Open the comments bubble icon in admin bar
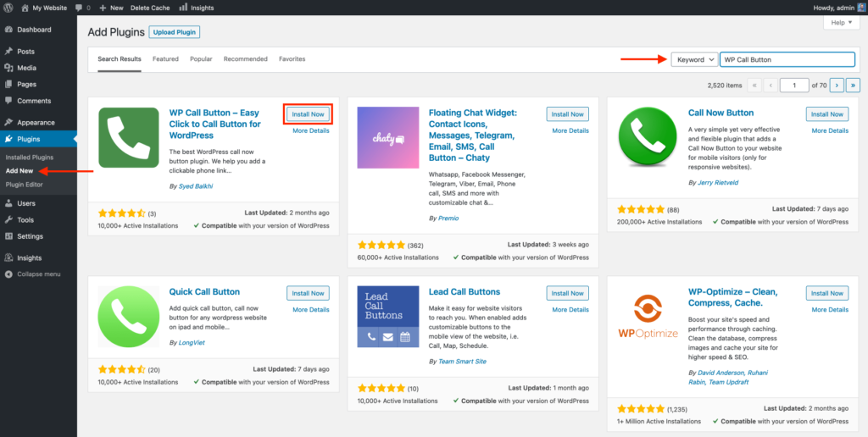Viewport: 868px width, 437px height. 81,8
